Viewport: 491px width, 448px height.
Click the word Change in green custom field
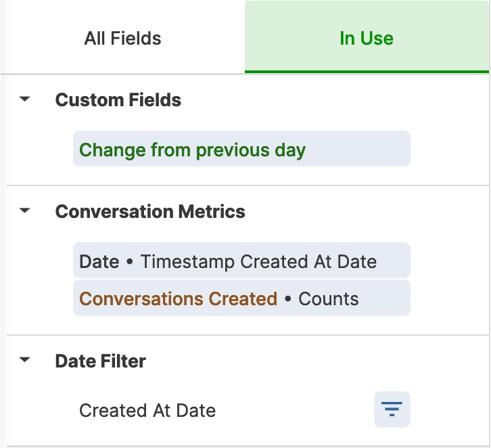coord(112,150)
